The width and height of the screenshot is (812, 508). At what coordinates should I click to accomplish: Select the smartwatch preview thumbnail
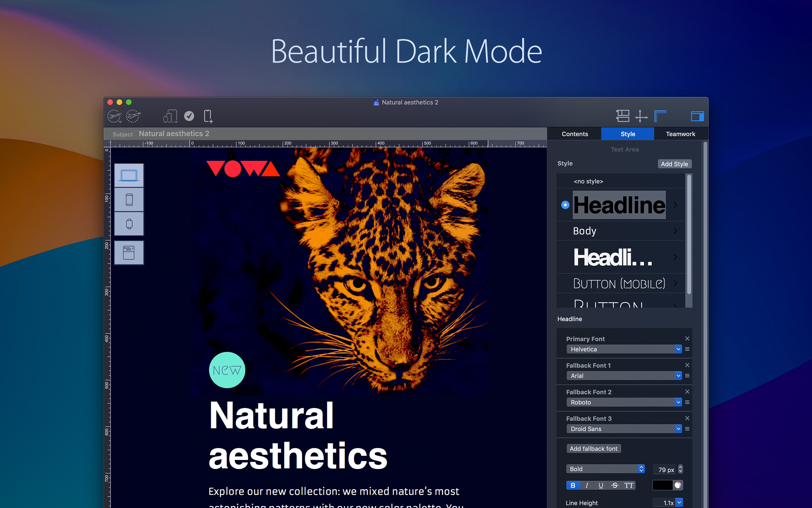tap(129, 224)
